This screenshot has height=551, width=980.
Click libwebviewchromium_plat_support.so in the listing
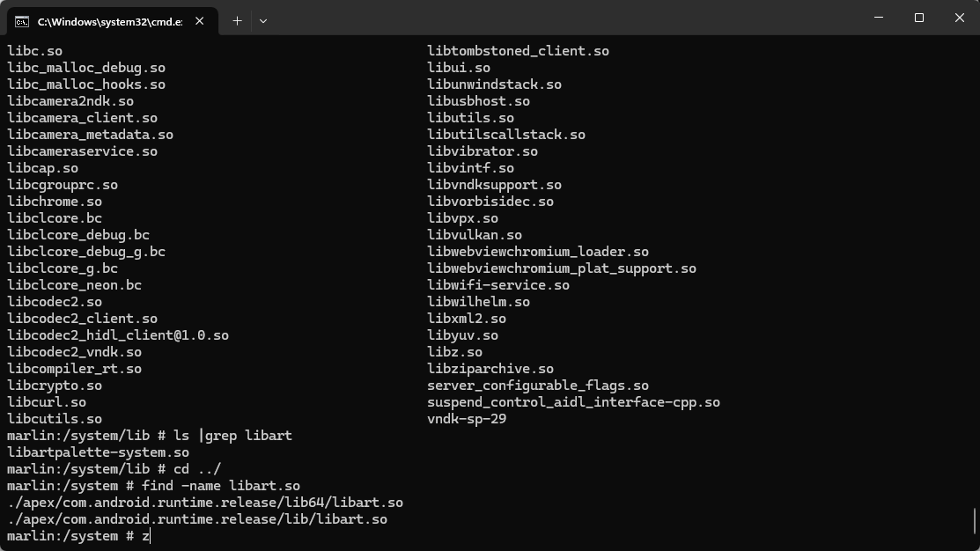pyautogui.click(x=562, y=268)
